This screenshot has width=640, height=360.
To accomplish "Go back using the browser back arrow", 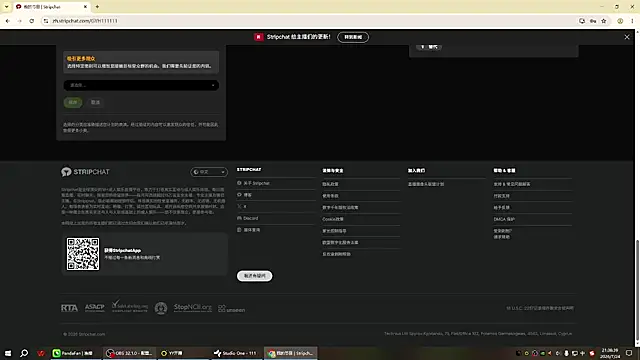I will pyautogui.click(x=8, y=21).
